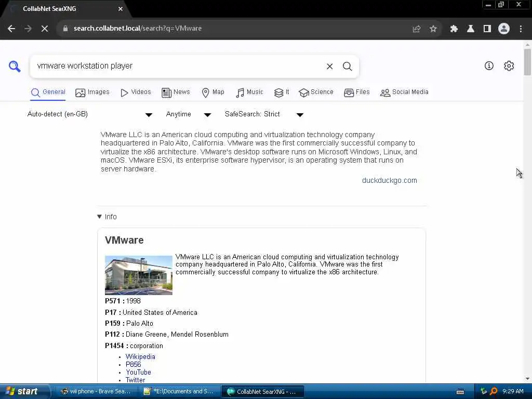This screenshot has height=399, width=532.
Task: Click the page vertical scrollbar thumb
Action: click(x=527, y=62)
